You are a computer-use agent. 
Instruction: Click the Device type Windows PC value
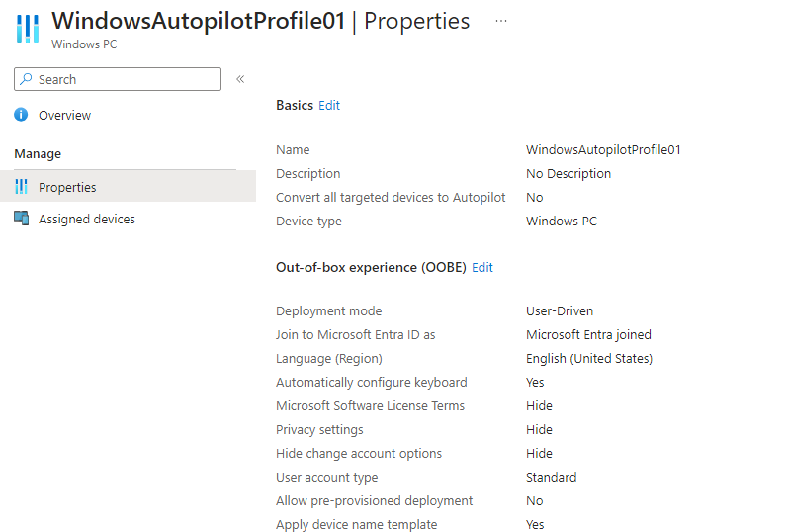tap(562, 222)
